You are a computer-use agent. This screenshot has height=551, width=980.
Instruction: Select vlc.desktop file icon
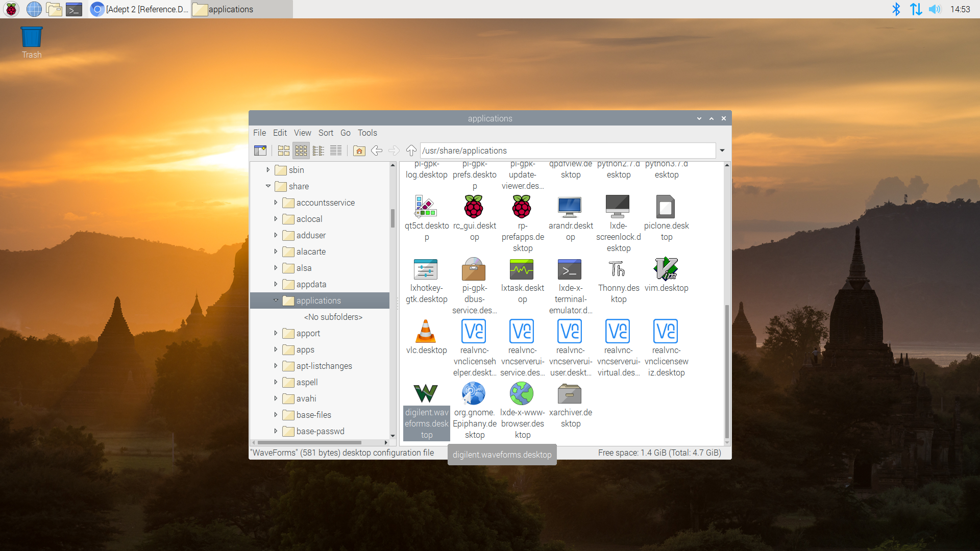pyautogui.click(x=426, y=332)
